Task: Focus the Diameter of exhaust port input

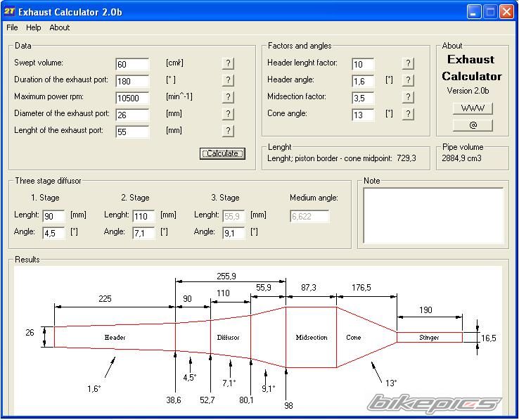Action: [132, 115]
